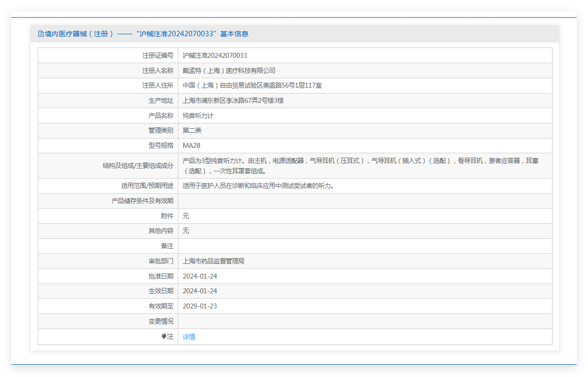Select registrant name 戴孟特（上海）医疗科技有限公司
The image size is (588, 377).
(229, 71)
